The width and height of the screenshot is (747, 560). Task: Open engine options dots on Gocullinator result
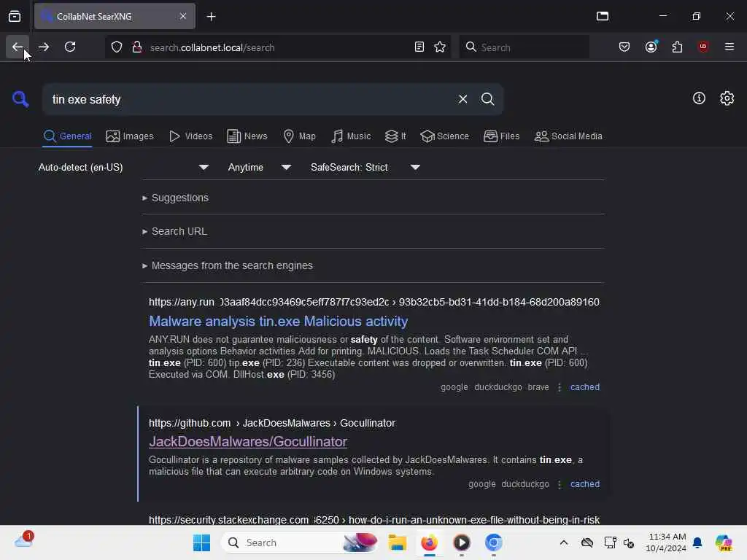pos(560,484)
